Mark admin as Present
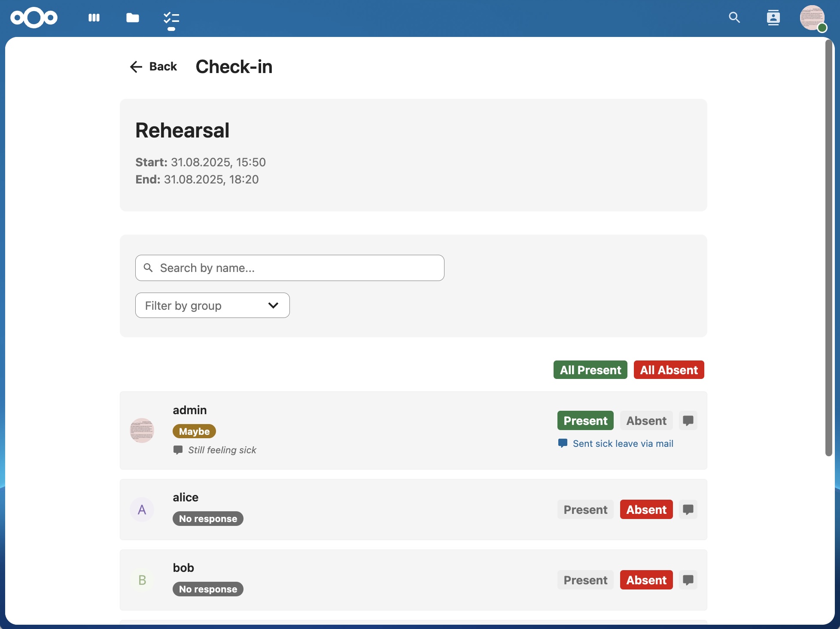This screenshot has width=840, height=629. (585, 421)
